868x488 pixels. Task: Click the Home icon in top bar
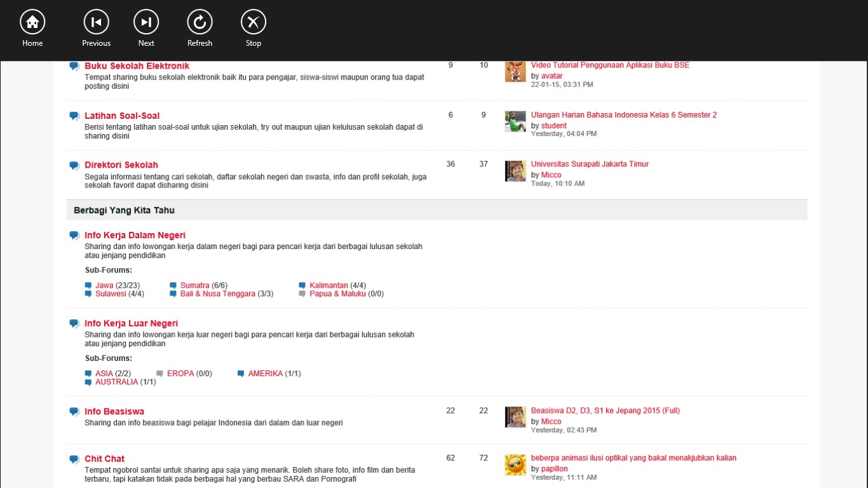coord(32,23)
